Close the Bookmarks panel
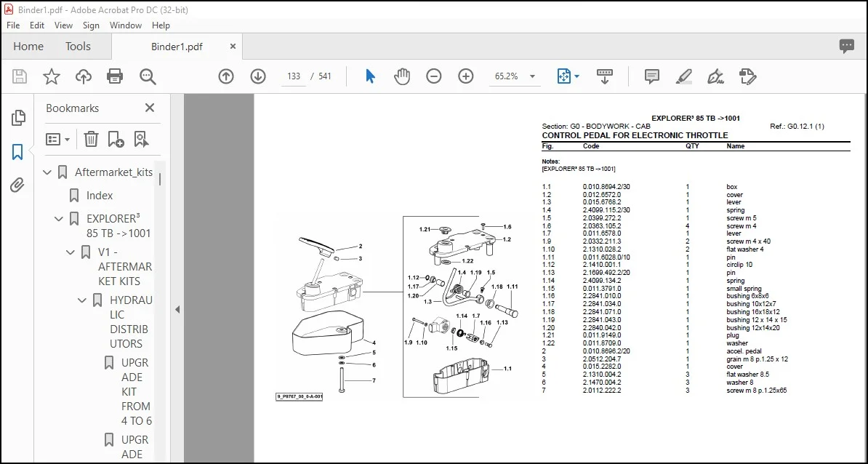This screenshot has height=464, width=868. click(x=150, y=108)
